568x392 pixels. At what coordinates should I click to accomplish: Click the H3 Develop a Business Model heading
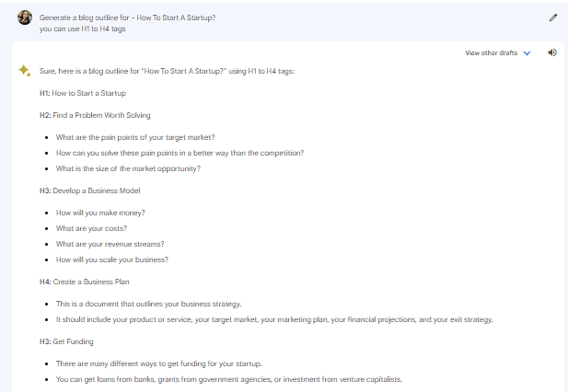[91, 190]
